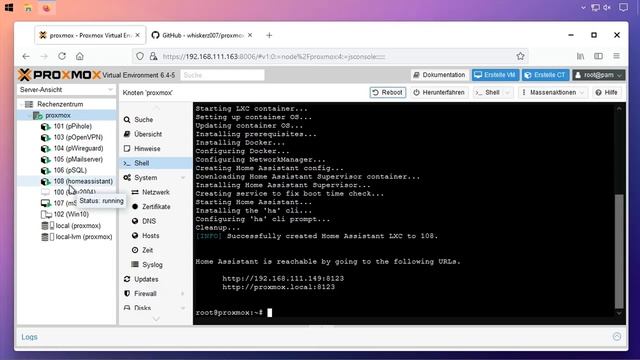
Task: Select VM 102 (Win10)
Action: 71,214
